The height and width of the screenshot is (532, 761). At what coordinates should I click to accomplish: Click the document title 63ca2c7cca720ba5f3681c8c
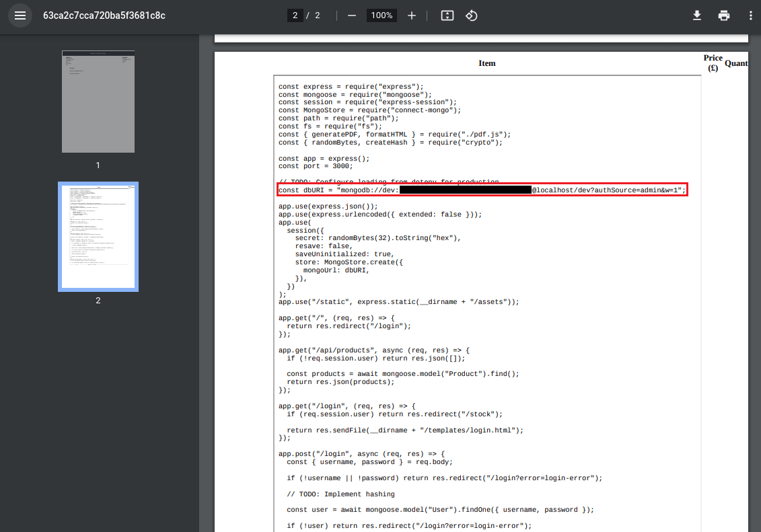point(104,15)
